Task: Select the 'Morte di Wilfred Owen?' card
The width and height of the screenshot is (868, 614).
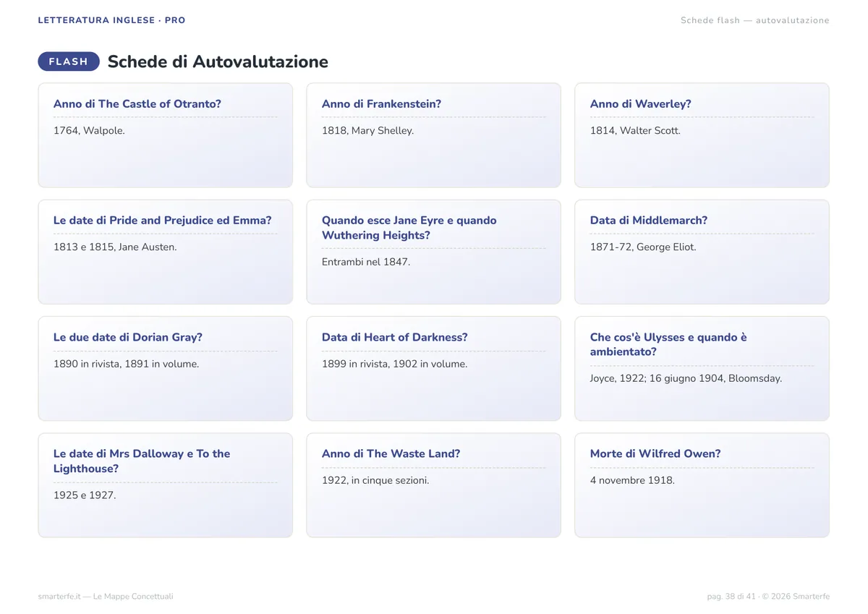Action: 702,485
